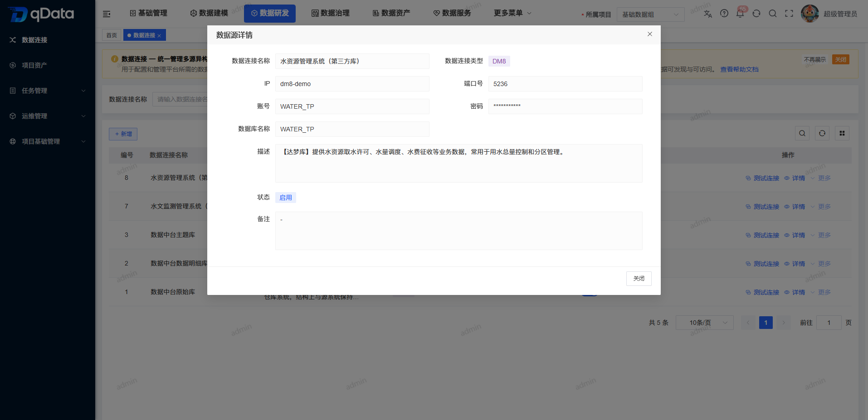
Task: Click the table refresh icon button
Action: 822,133
